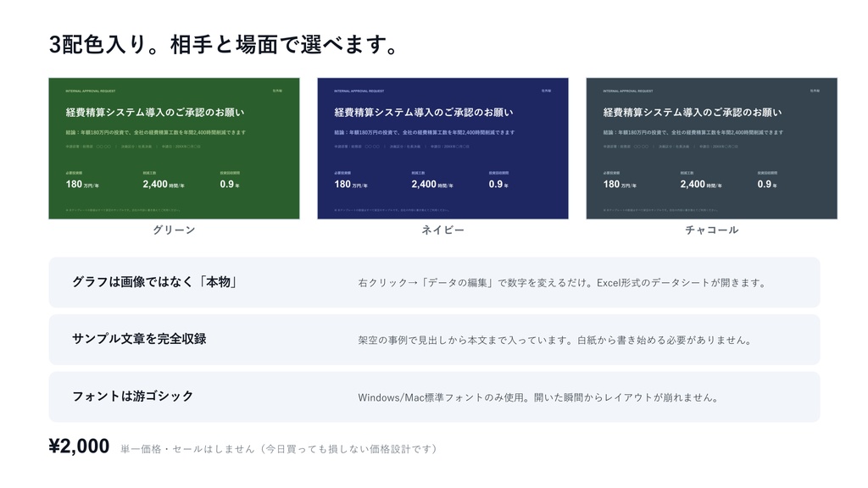Click the ¥2,000 price
868x488 pixels.
click(79, 446)
